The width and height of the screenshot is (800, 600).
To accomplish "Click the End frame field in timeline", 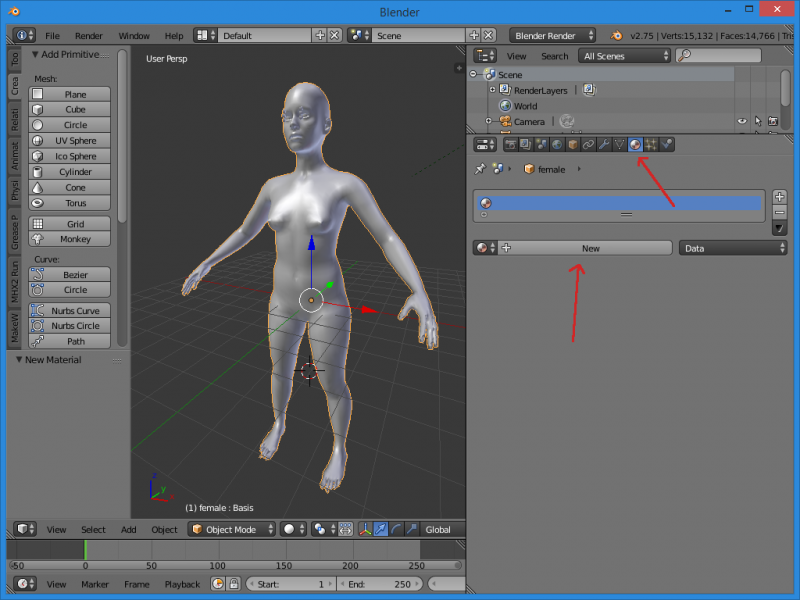I will click(x=378, y=584).
